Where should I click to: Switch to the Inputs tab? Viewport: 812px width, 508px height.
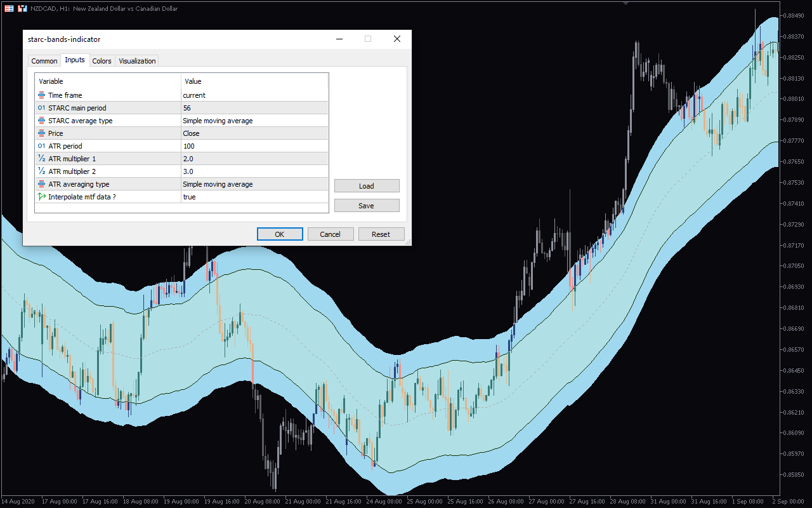[x=75, y=60]
